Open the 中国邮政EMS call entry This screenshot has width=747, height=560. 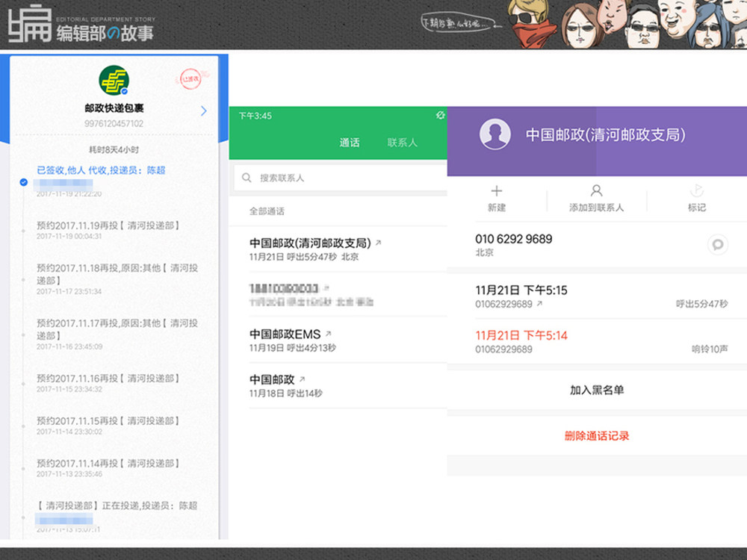348,340
